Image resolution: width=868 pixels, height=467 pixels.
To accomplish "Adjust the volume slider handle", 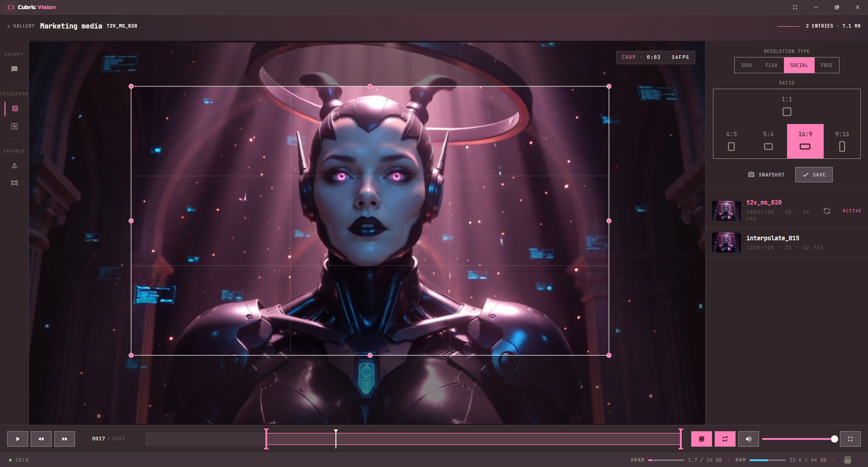I will [x=835, y=439].
